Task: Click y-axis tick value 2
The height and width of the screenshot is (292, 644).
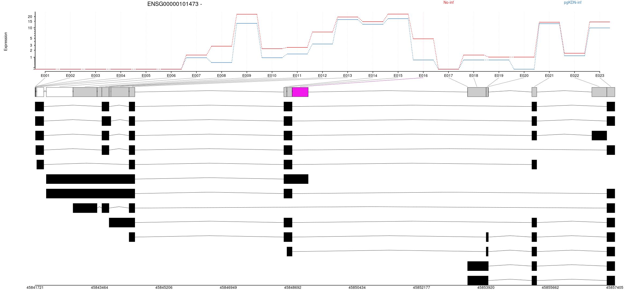Action: coord(31,50)
